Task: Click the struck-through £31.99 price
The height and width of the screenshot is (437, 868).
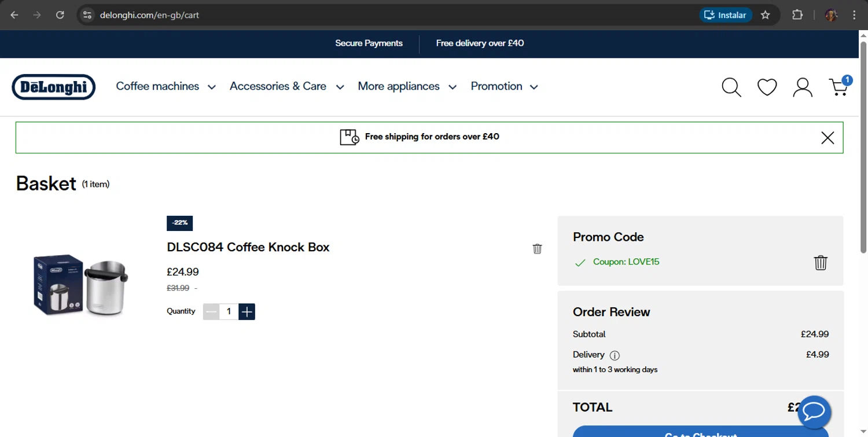Action: pos(178,288)
